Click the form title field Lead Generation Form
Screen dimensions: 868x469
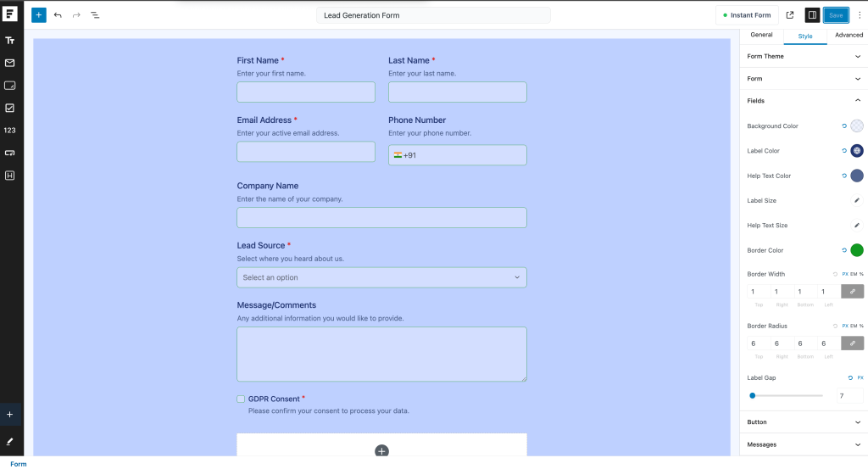pos(433,15)
